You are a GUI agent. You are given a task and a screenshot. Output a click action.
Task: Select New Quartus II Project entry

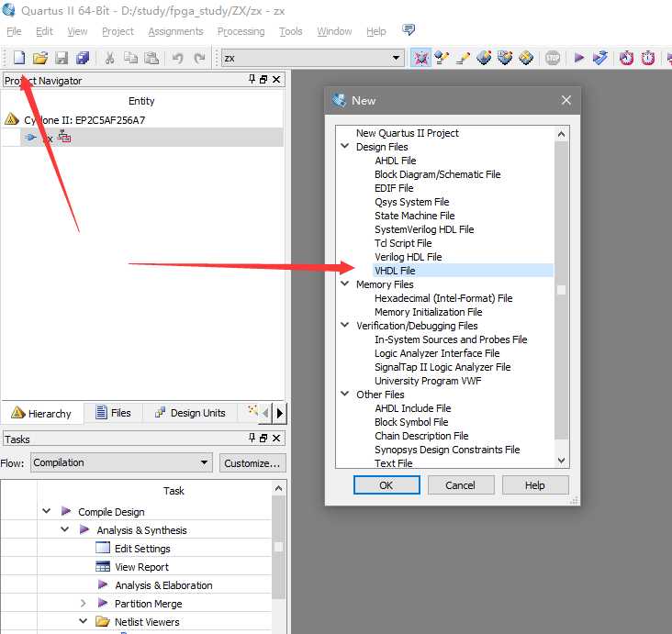(x=407, y=133)
